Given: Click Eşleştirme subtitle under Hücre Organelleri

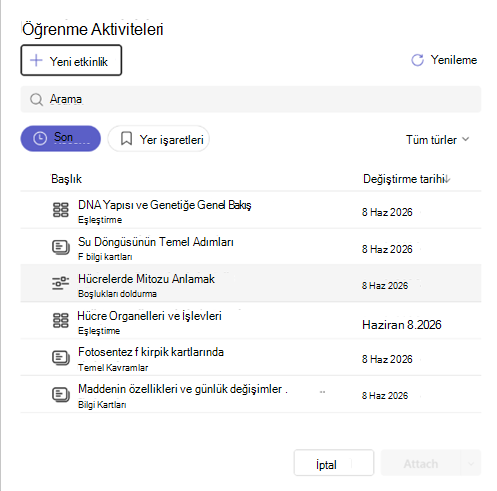Looking at the screenshot, I should (99, 331).
